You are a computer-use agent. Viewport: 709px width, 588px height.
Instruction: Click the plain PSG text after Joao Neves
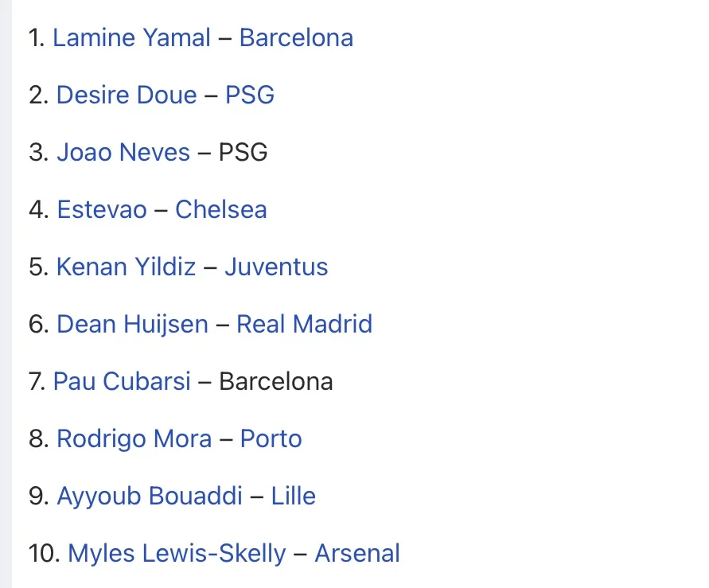point(243,153)
